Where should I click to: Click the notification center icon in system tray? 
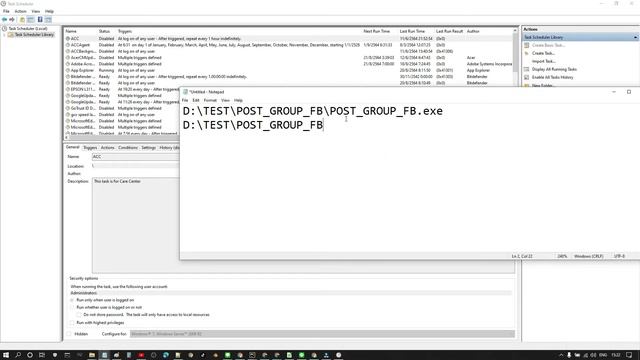click(629, 355)
